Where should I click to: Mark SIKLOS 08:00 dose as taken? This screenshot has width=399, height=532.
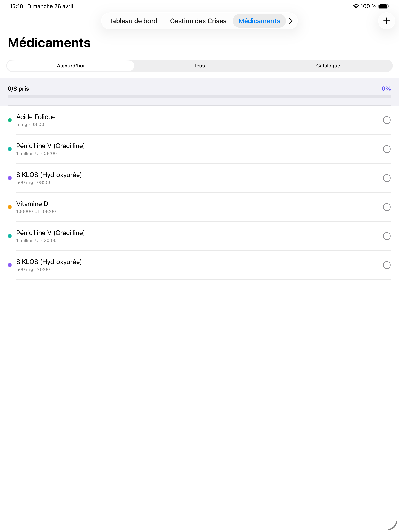[x=386, y=178]
